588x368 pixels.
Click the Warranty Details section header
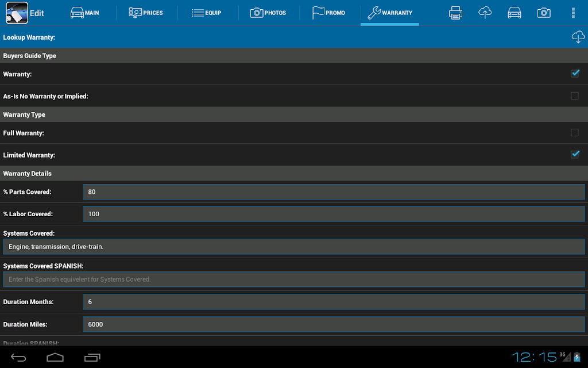pyautogui.click(x=27, y=174)
